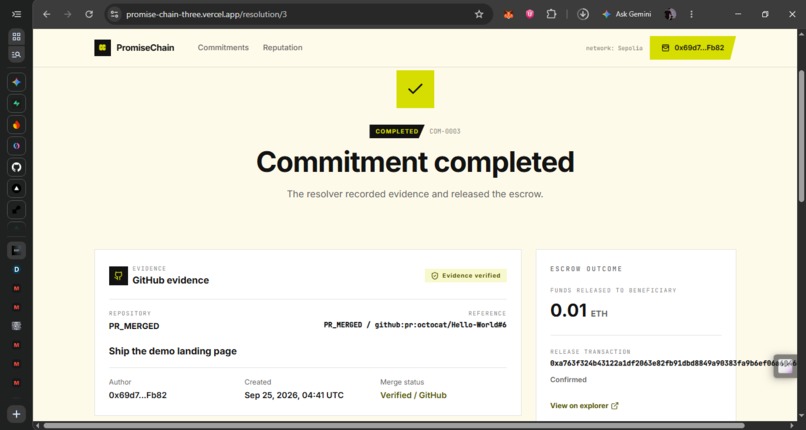Screen dimensions: 806x430
Task: Open the Reputation nav item
Action: click(283, 48)
